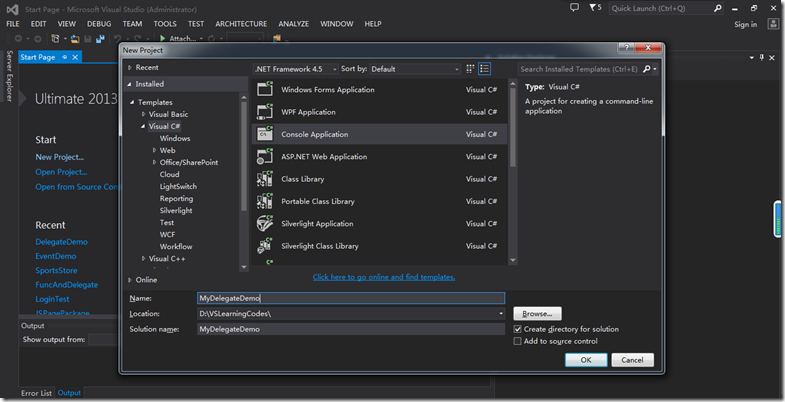Click the Open File folder toolbar icon
The image size is (785, 402).
click(75, 39)
